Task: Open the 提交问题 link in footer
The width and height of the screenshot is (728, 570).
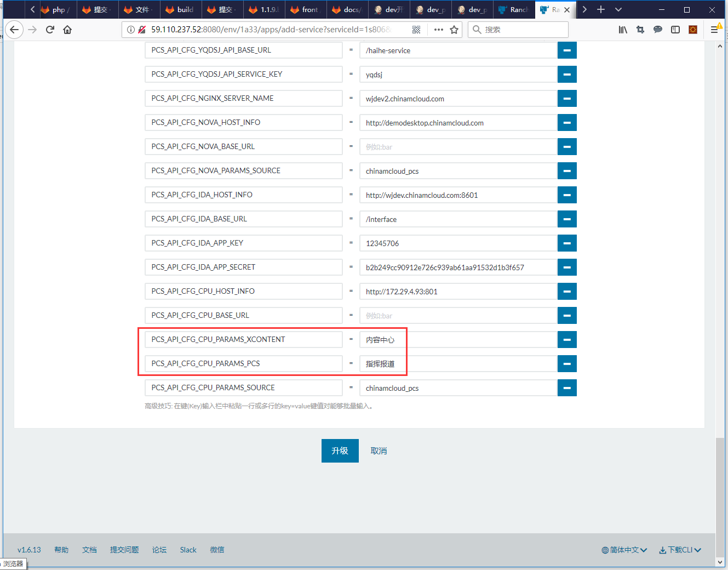Action: pos(124,550)
